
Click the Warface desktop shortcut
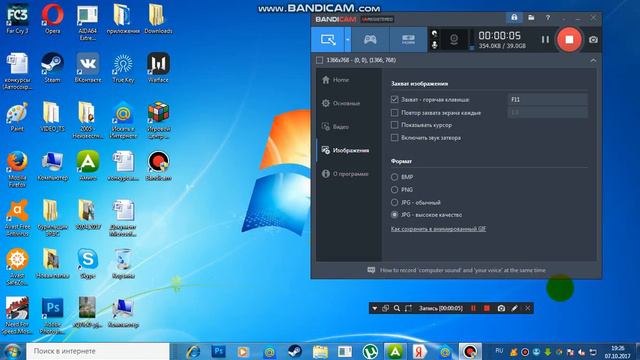pyautogui.click(x=158, y=68)
